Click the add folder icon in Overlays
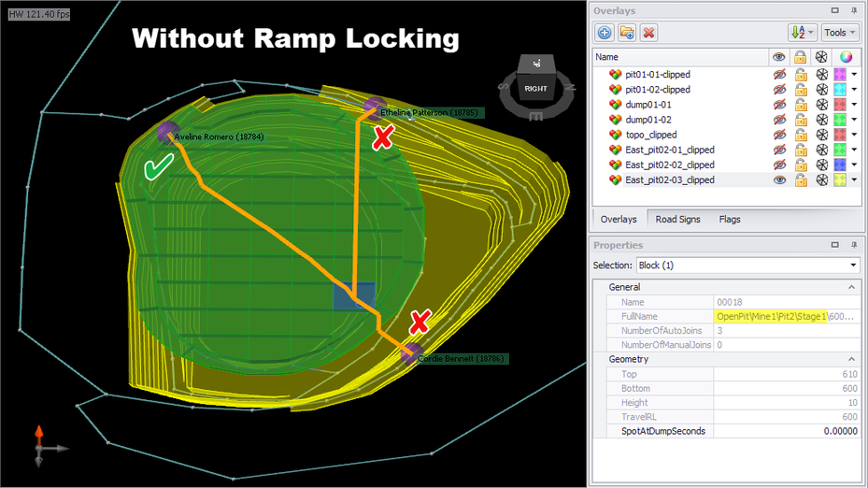The height and width of the screenshot is (488, 868). (627, 33)
